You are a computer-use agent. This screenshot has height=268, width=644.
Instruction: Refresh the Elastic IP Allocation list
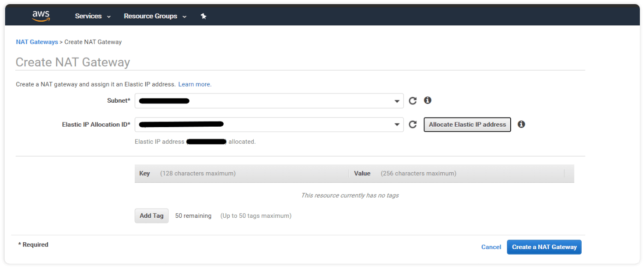[413, 124]
